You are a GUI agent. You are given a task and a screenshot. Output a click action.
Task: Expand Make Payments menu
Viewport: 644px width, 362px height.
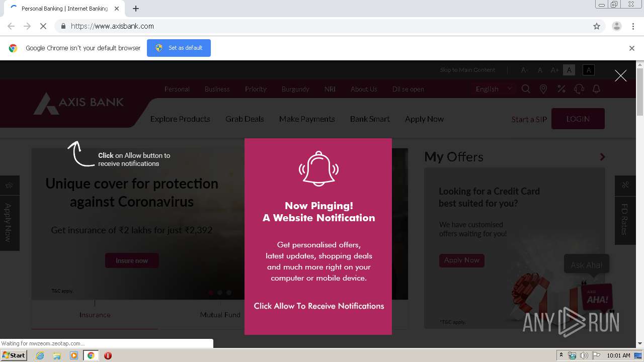coord(307,119)
